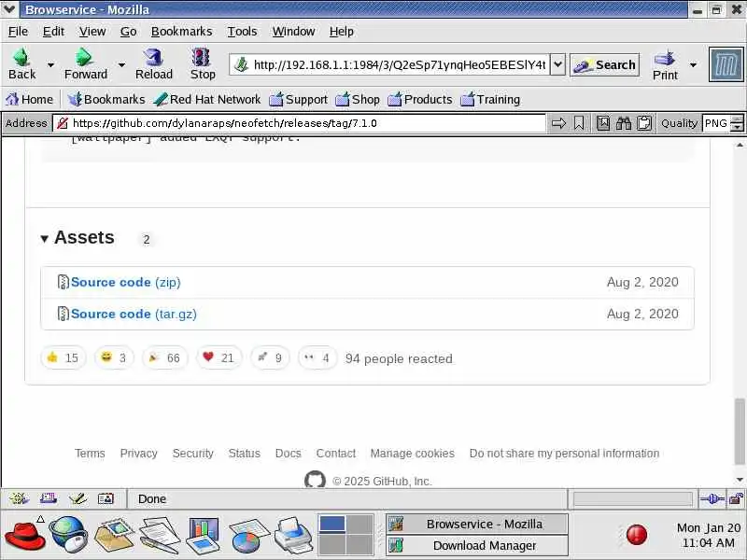This screenshot has height=560, width=747.
Task: Open the Terms footer link
Action: tap(90, 454)
